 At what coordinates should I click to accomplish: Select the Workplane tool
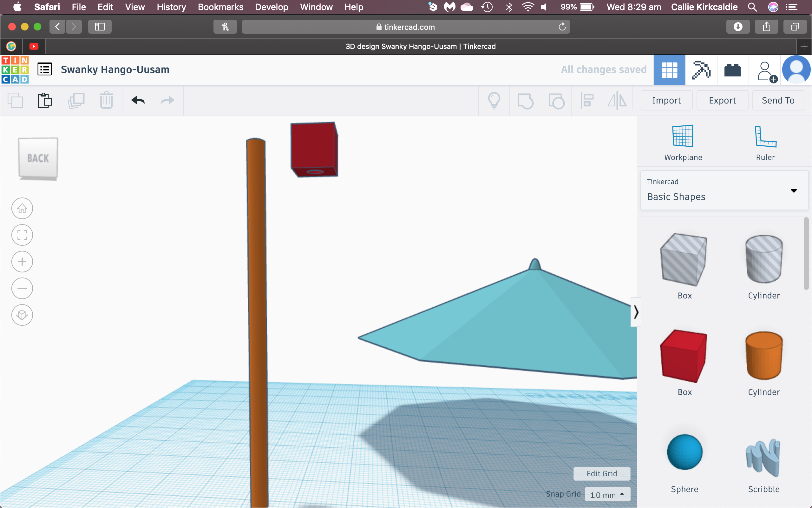[x=683, y=143]
